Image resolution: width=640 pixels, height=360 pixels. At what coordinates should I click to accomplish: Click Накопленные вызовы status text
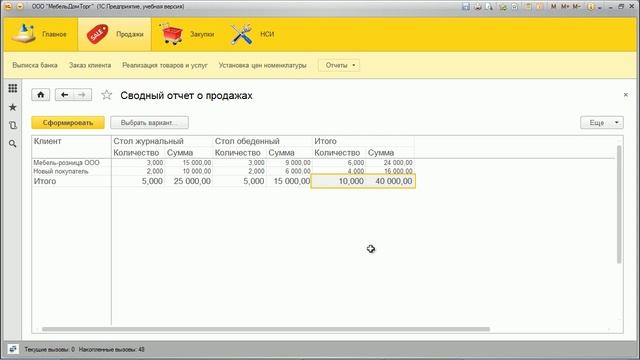(x=111, y=350)
